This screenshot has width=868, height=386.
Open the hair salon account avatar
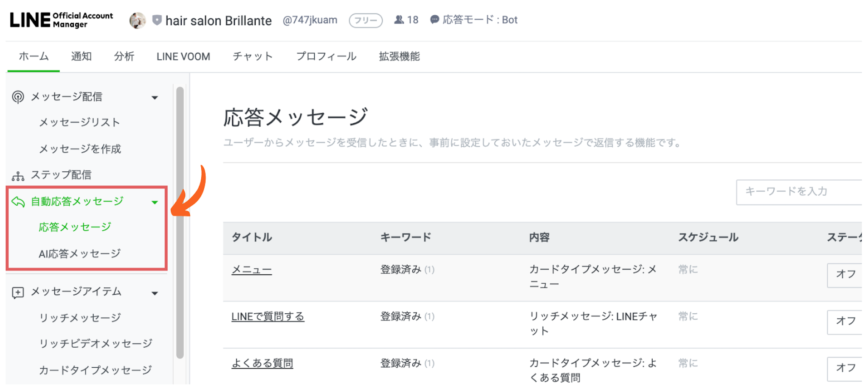coord(137,20)
